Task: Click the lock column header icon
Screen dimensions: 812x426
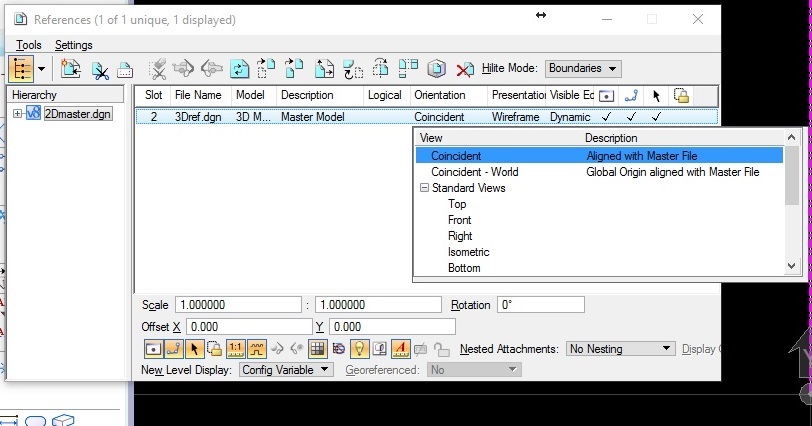Action: click(x=681, y=96)
